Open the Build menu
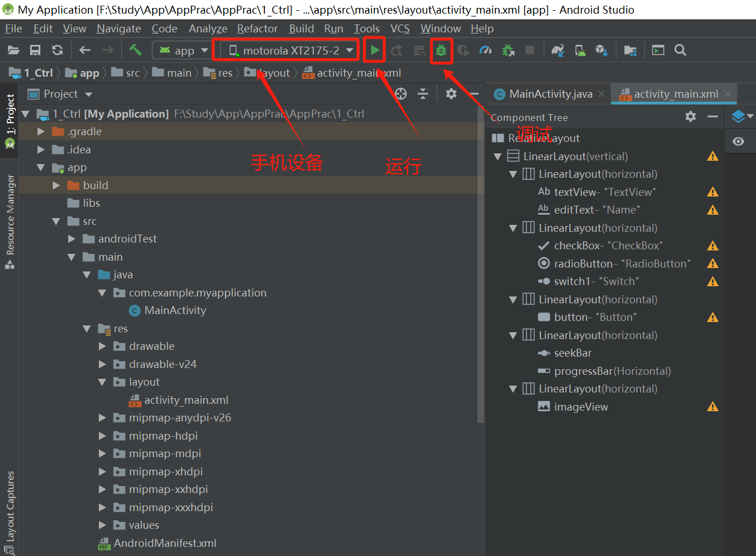Viewport: 756px width, 556px height. [301, 28]
